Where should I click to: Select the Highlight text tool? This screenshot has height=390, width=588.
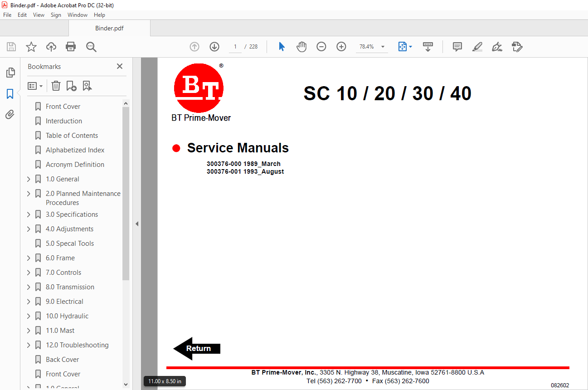pyautogui.click(x=477, y=47)
